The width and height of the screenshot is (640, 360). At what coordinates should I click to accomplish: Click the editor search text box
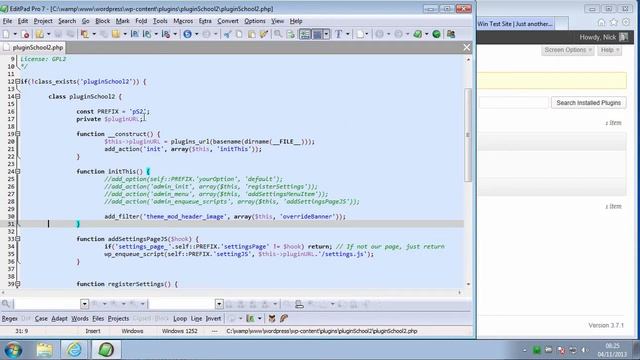(47, 304)
